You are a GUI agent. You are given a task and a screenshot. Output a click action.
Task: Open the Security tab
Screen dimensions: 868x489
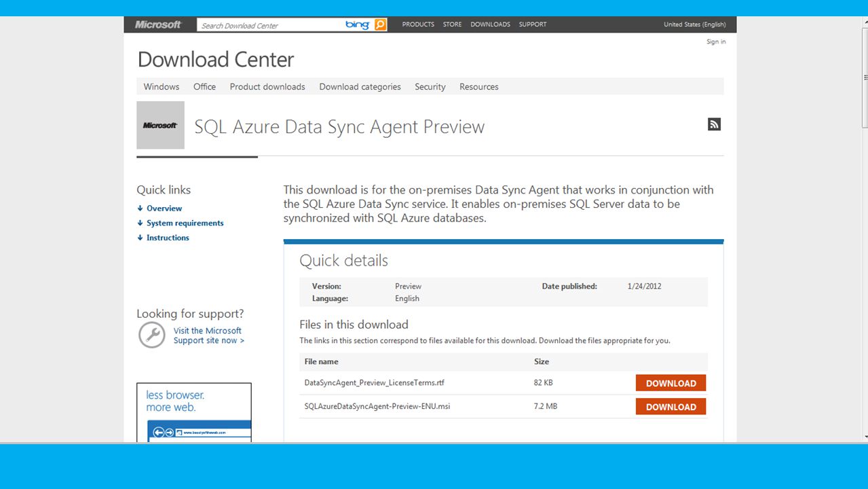click(430, 87)
